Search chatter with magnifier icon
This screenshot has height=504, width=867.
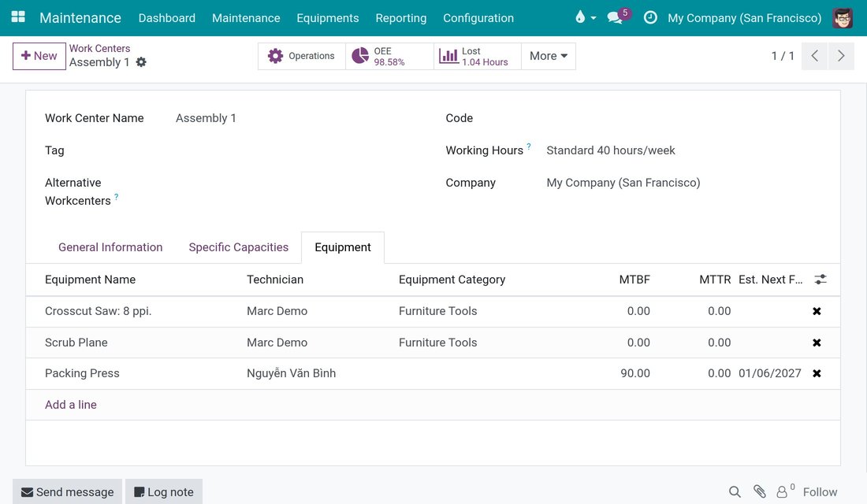pyautogui.click(x=735, y=492)
